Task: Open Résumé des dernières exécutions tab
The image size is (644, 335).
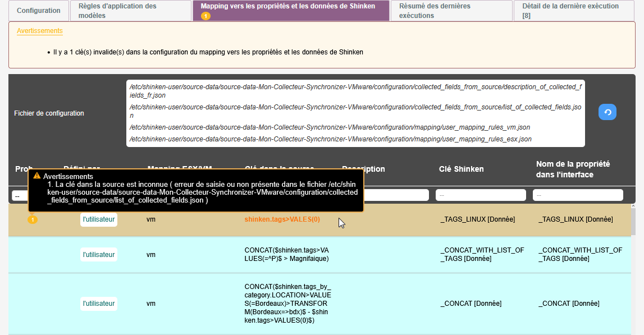Action: [451, 11]
